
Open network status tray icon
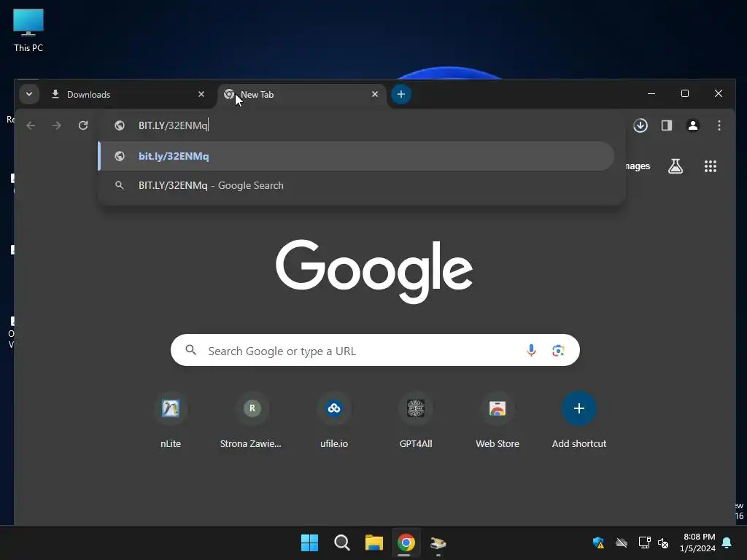tap(644, 542)
